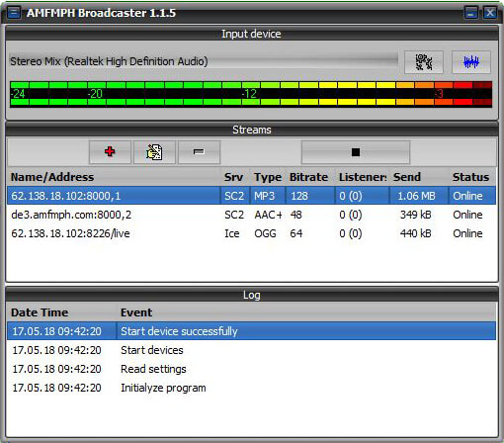This screenshot has width=504, height=443.
Task: Open the application menu icon in title bar
Action: point(14,13)
